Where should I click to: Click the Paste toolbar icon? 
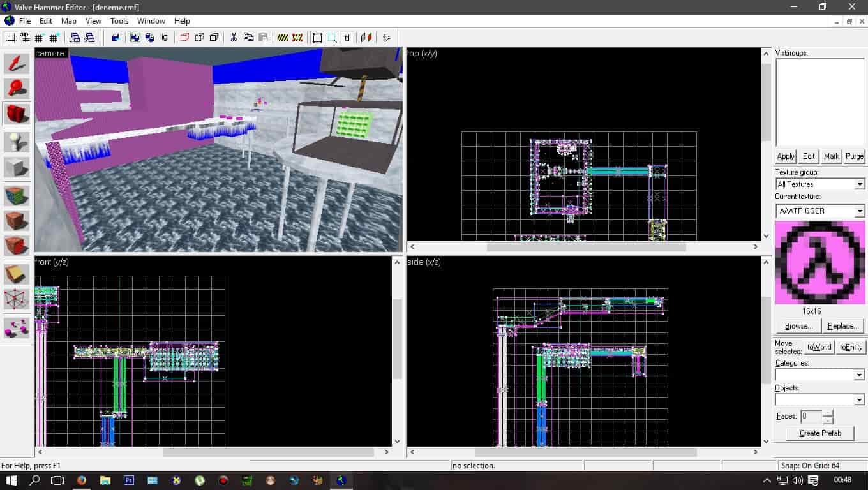point(263,38)
